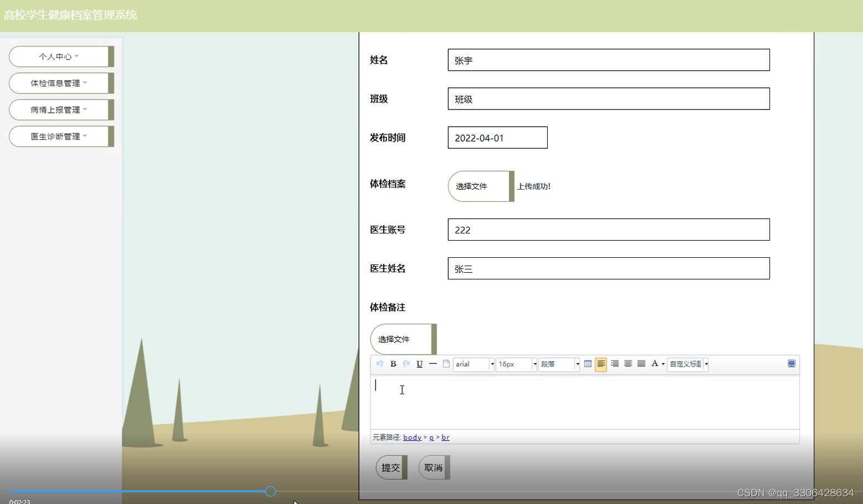Screen dimensions: 863x504
Task: Align text right in the editor
Action: (615, 364)
